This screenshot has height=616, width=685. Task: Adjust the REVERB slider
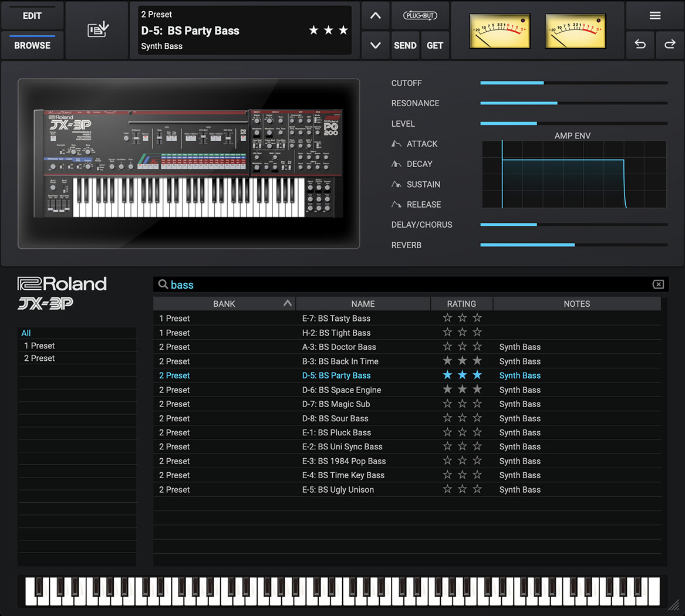pyautogui.click(x=573, y=245)
